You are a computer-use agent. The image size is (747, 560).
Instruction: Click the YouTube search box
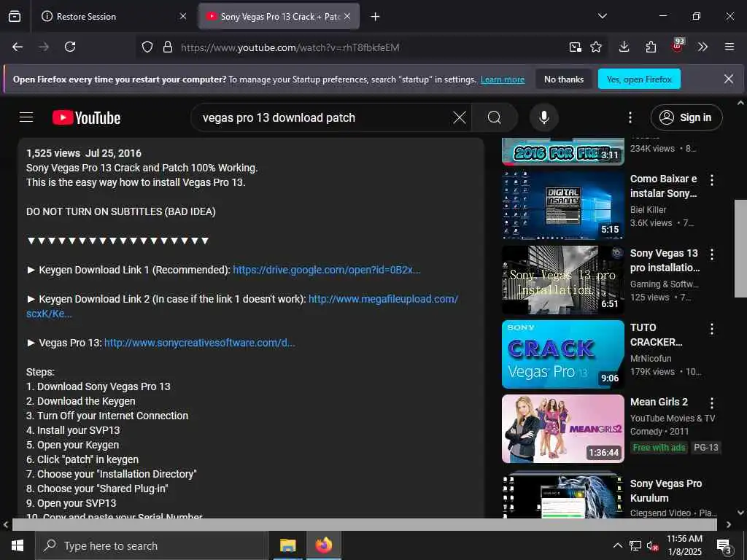(x=324, y=117)
